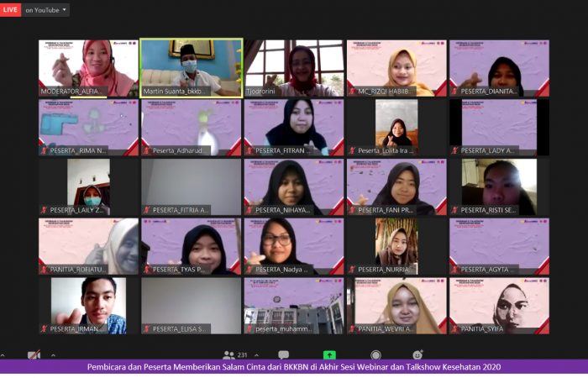Select the Martin Suanta video tile
The width and height of the screenshot is (588, 378).
pos(191,67)
